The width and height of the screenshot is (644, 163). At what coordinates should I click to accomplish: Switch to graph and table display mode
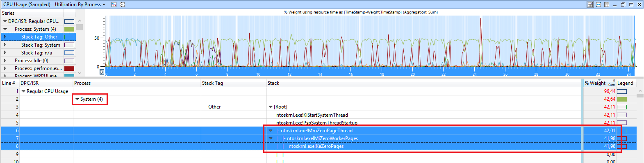pyautogui.click(x=590, y=5)
